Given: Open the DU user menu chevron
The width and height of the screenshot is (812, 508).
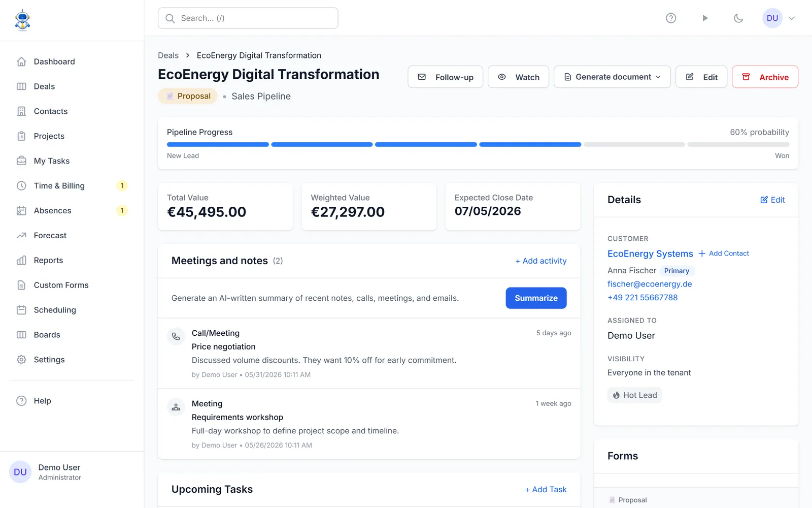Looking at the screenshot, I should point(792,18).
